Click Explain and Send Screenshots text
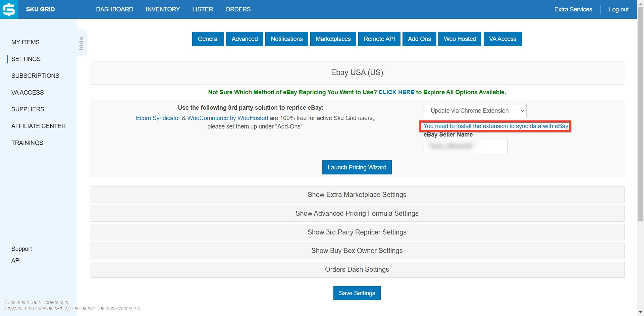Screen dimensions: 644x316 point(37,302)
